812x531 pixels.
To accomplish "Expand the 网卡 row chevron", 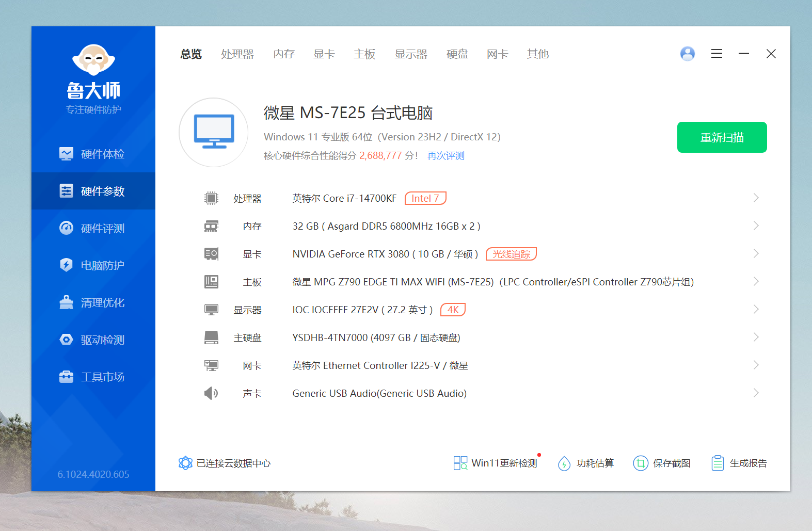I will 756,365.
